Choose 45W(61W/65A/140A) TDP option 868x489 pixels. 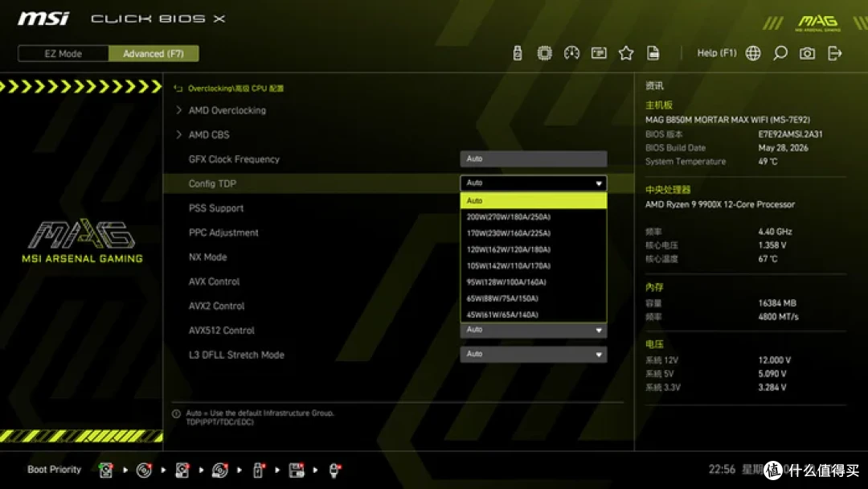[x=533, y=314]
